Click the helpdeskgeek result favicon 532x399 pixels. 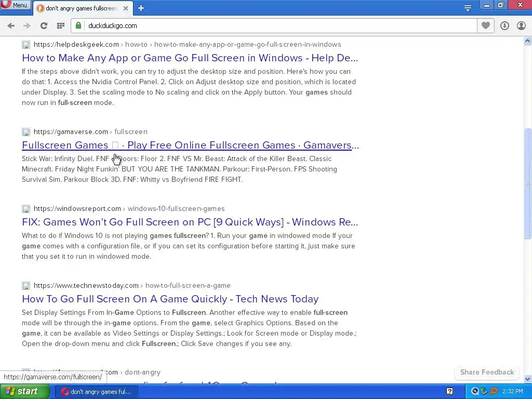point(26,45)
